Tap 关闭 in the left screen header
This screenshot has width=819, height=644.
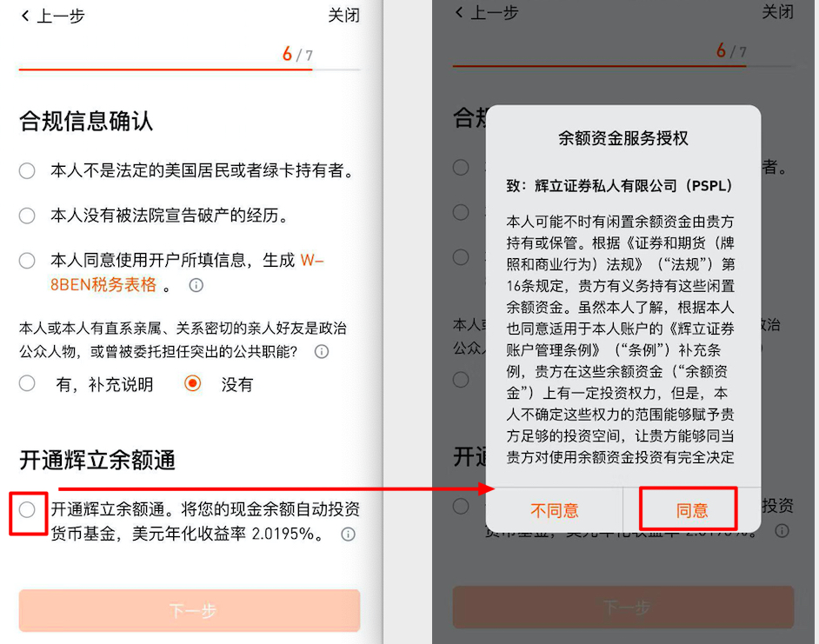point(343,15)
